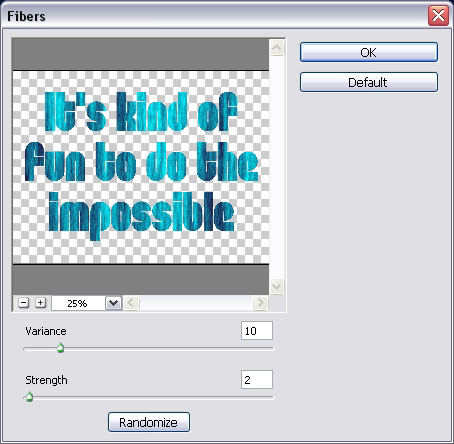Click the preview's horizontal scrollbar track

tap(196, 303)
